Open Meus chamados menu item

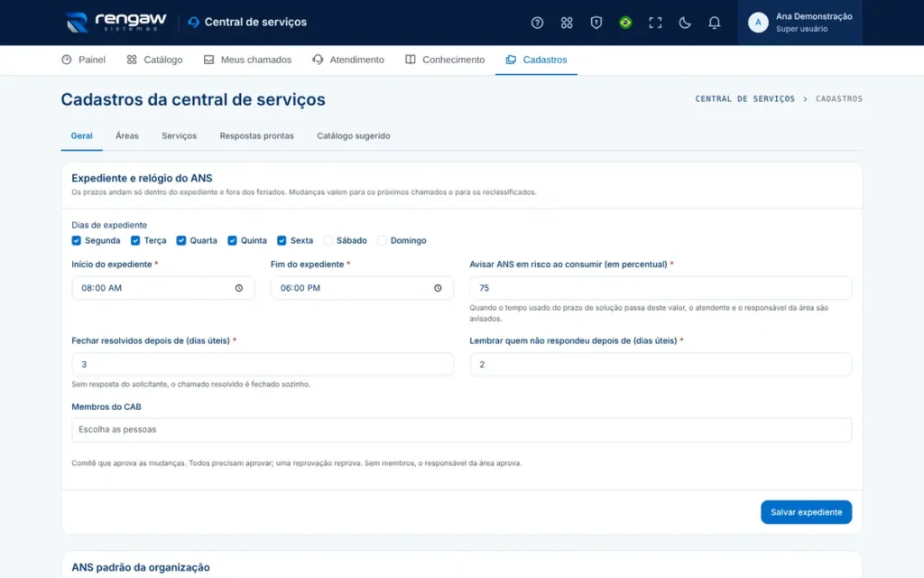click(247, 60)
